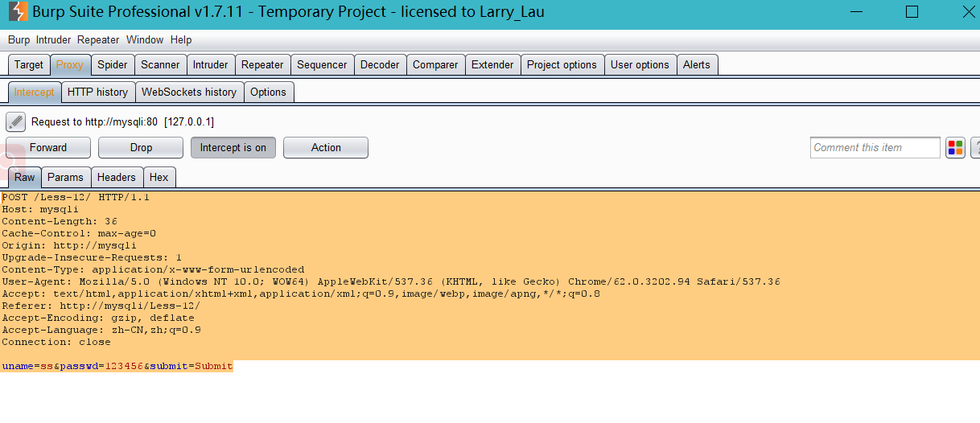Image resolution: width=980 pixels, height=423 pixels.
Task: Open the Action menu button
Action: [x=326, y=148]
